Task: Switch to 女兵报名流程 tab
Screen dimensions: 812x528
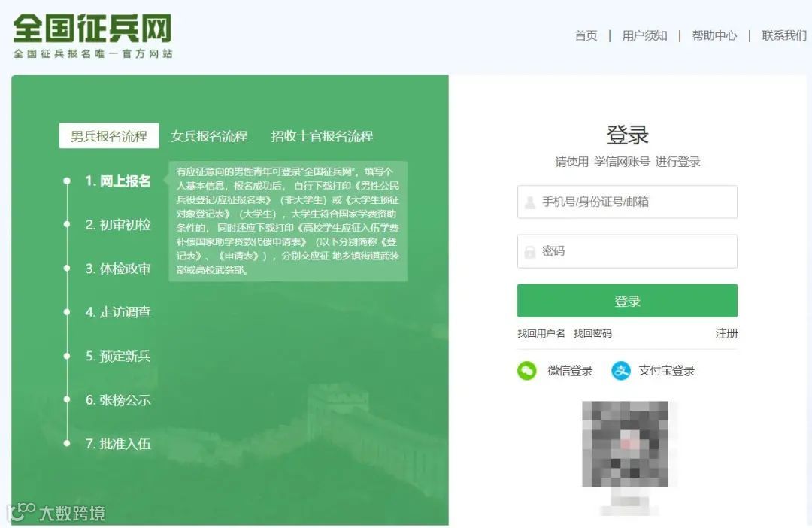Action: click(209, 136)
